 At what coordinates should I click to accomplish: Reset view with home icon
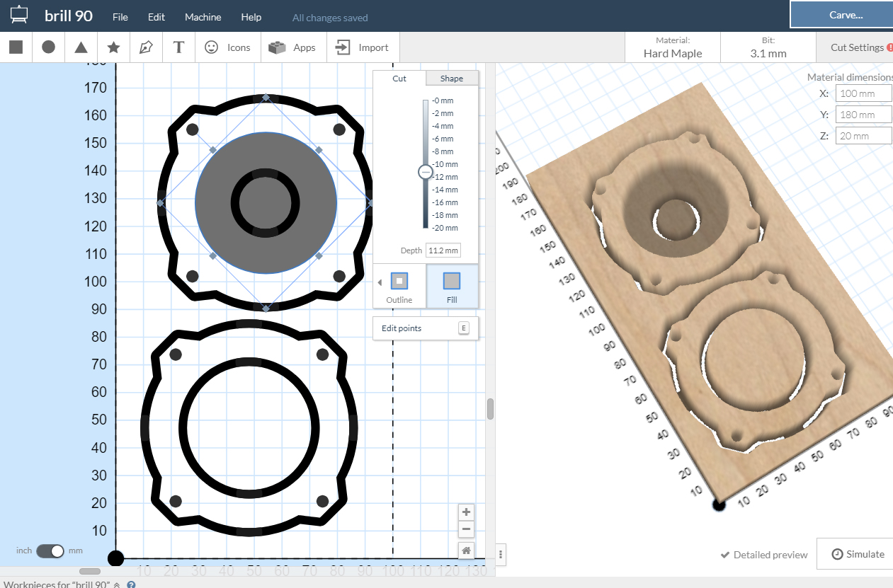coord(466,550)
